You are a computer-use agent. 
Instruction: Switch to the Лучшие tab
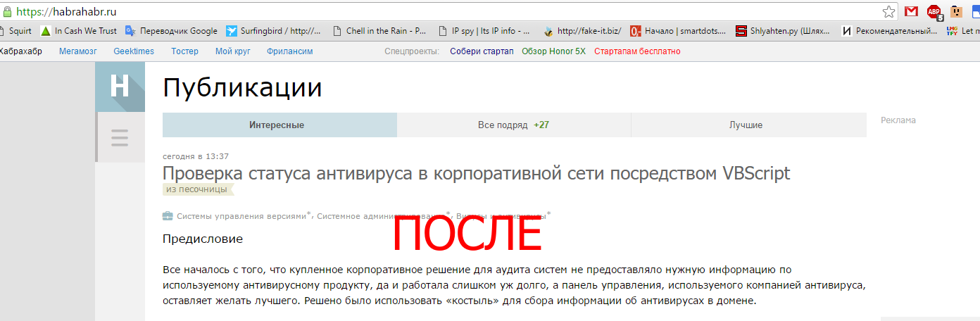coord(748,125)
